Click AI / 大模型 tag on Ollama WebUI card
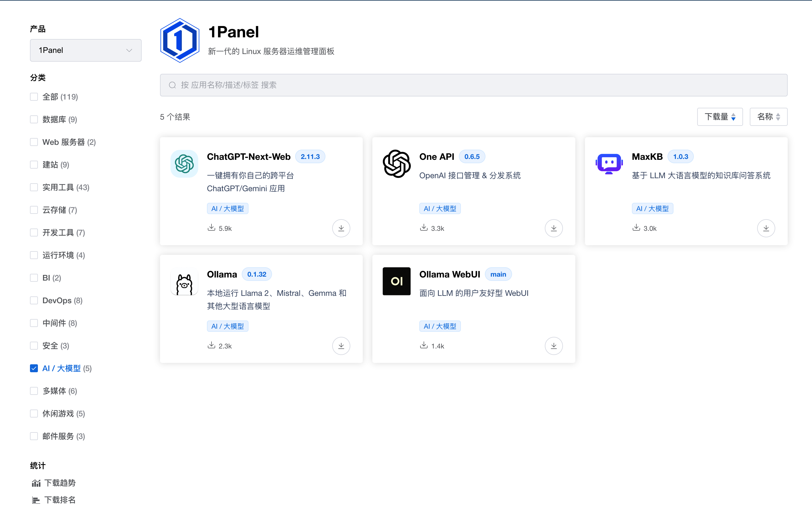Screen dimensions: 812x521 tap(440, 326)
